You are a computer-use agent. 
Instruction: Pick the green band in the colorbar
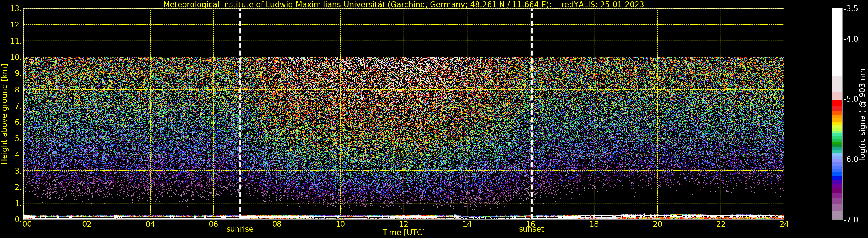pyautogui.click(x=837, y=144)
